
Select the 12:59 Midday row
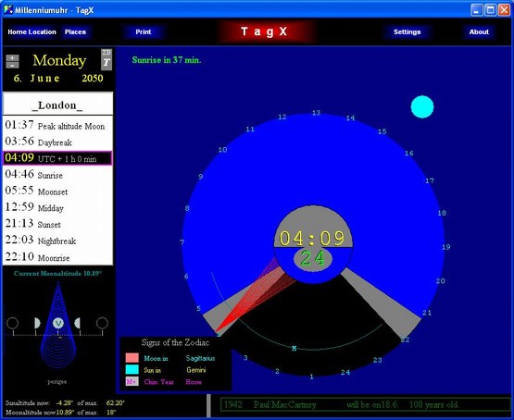pos(57,207)
